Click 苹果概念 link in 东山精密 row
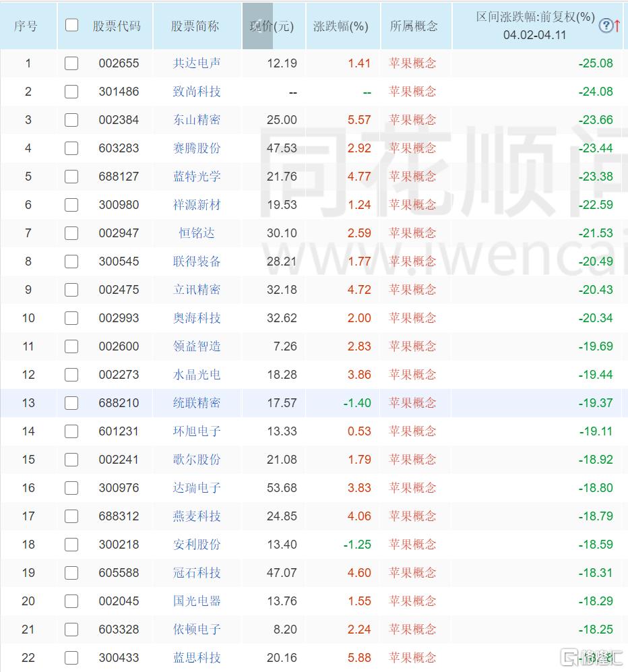 [412, 120]
